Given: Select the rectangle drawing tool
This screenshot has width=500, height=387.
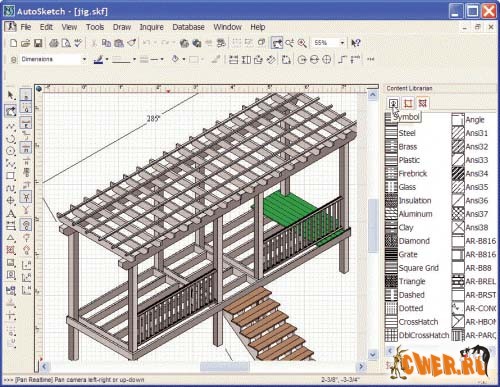Looking at the screenshot, I should pos(11,175).
